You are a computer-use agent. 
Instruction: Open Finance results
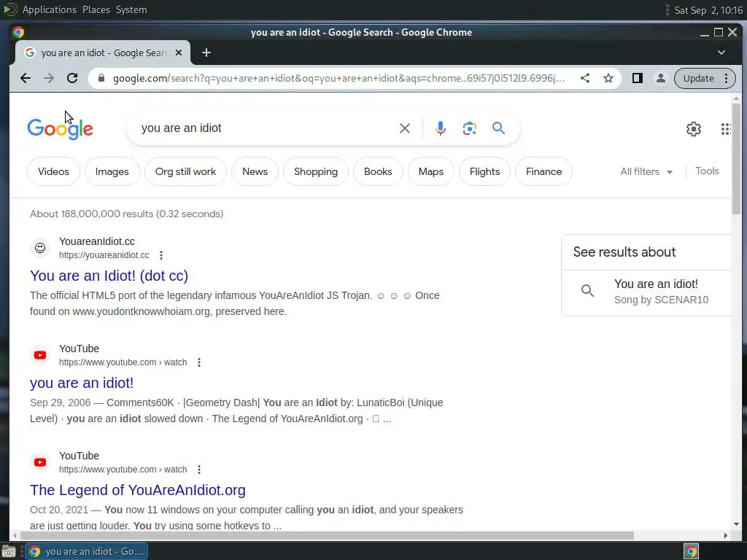click(543, 171)
